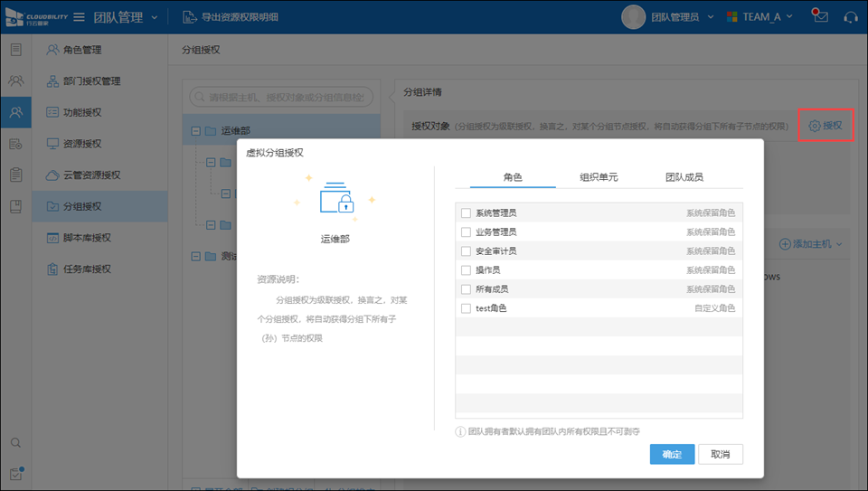Switch to the 团队成员 tab
868x491 pixels.
point(684,177)
